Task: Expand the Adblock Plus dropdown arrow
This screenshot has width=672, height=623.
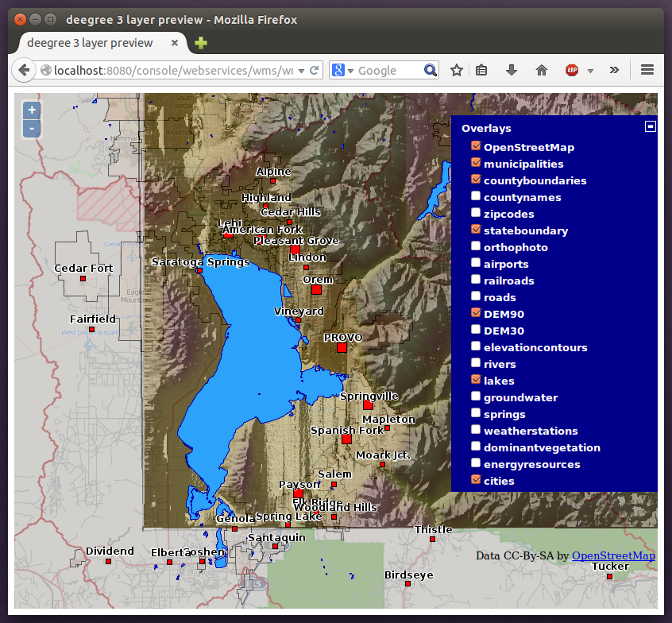Action: tap(590, 72)
